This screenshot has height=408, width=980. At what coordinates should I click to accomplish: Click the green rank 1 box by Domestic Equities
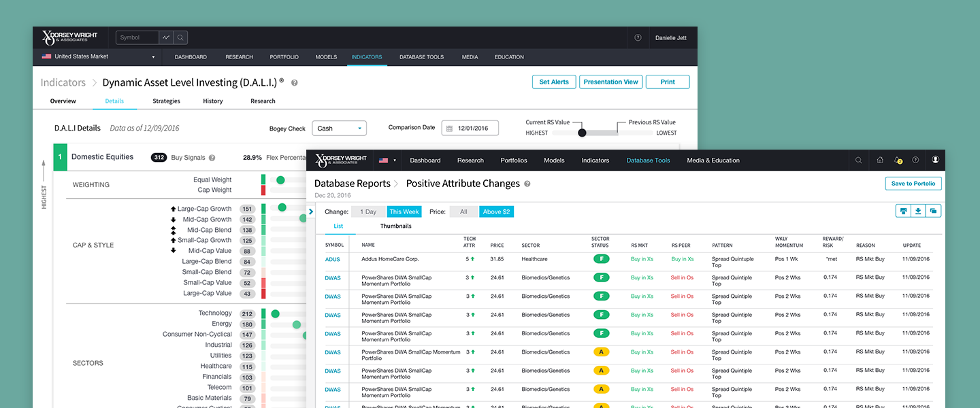click(60, 157)
